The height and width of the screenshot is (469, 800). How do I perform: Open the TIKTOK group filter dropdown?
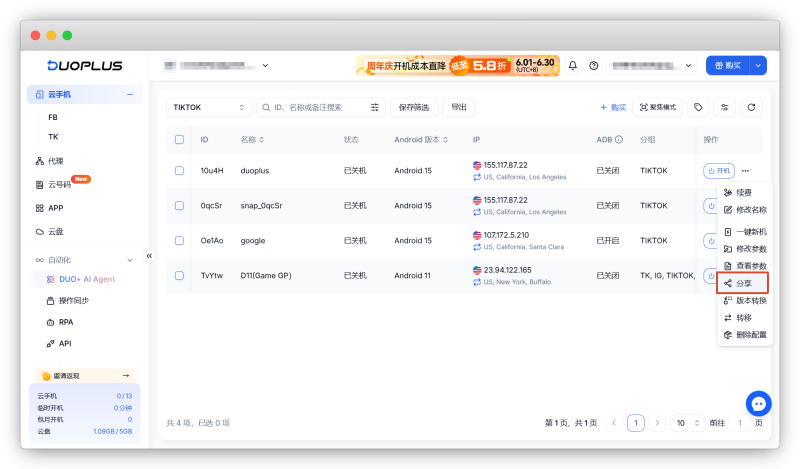pyautogui.click(x=209, y=107)
